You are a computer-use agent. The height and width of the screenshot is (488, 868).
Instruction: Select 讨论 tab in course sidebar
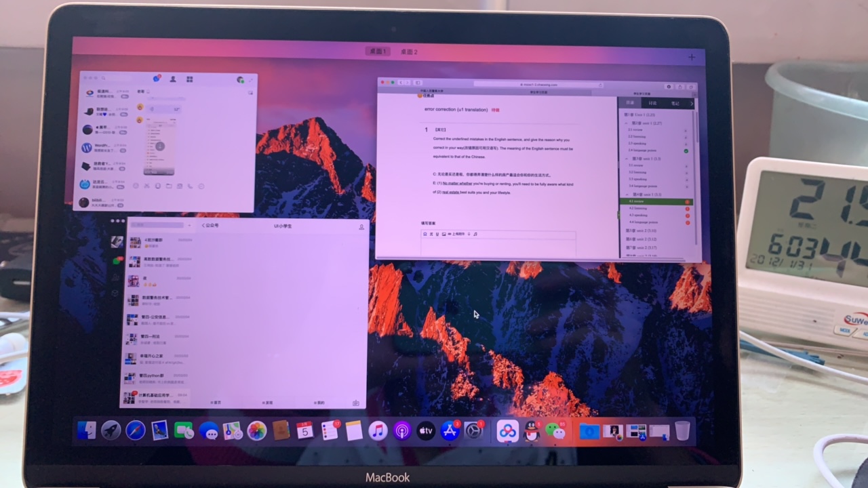point(652,103)
